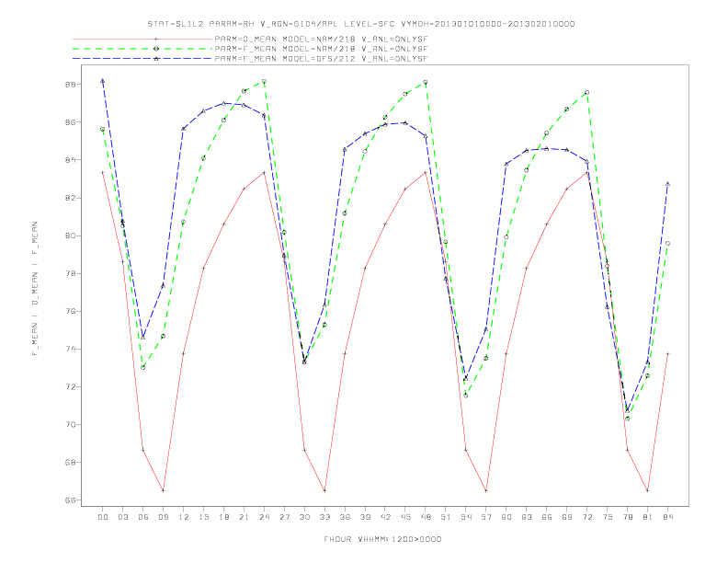728x563 pixels.
Task: Click x-axis forecast hour label 21
Action: click(244, 517)
